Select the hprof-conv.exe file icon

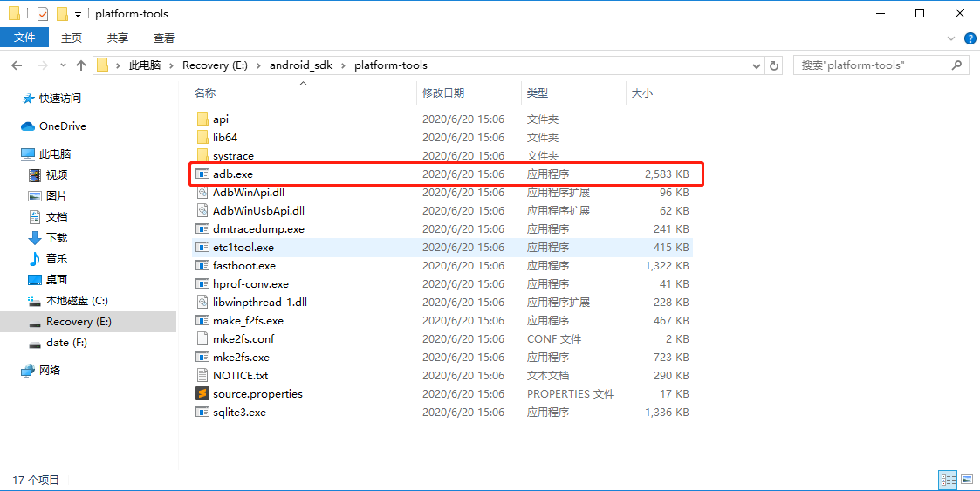click(x=202, y=283)
